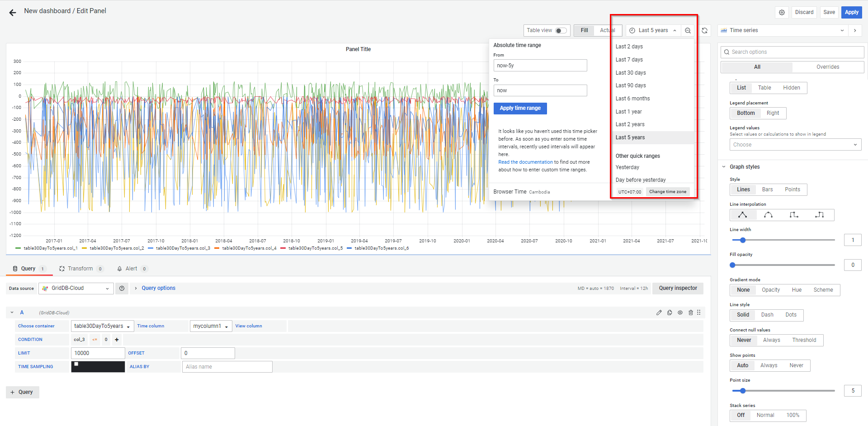This screenshot has width=868, height=426.
Task: Expand the Query options section
Action: pyautogui.click(x=158, y=288)
